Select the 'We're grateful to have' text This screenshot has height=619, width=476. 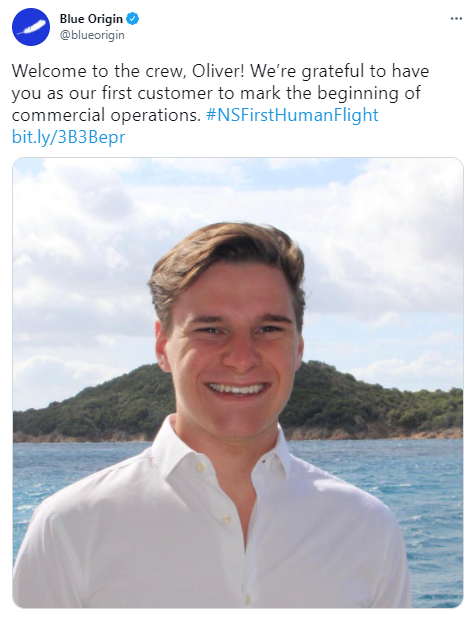click(339, 71)
